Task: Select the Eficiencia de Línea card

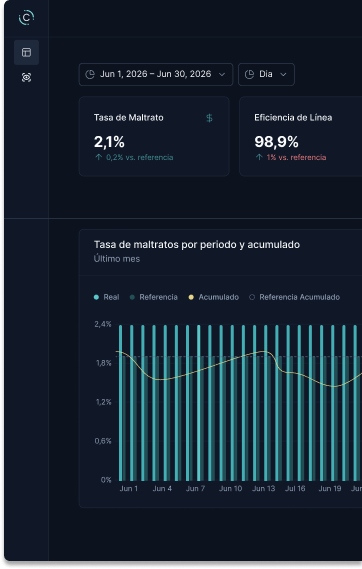Action: click(301, 136)
